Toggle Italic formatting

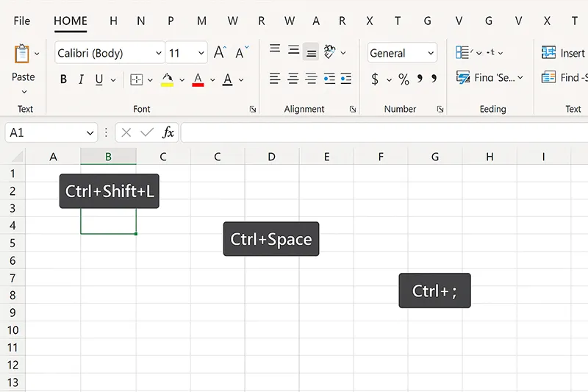(x=81, y=79)
